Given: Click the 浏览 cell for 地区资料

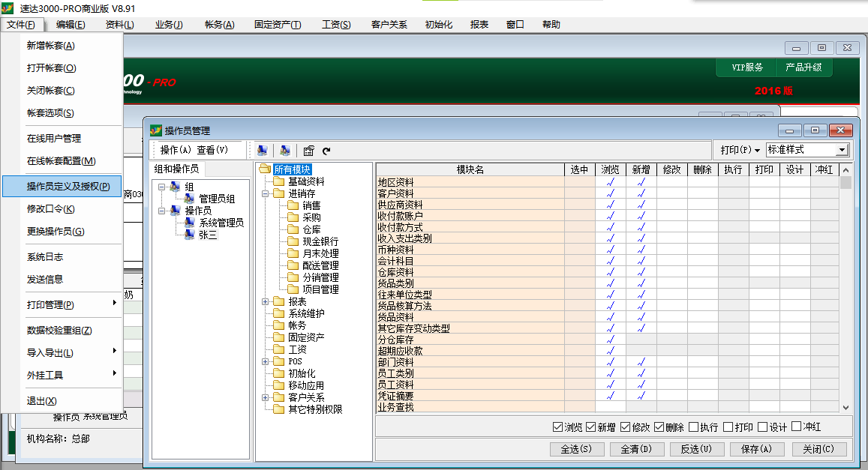Looking at the screenshot, I should 610,182.
